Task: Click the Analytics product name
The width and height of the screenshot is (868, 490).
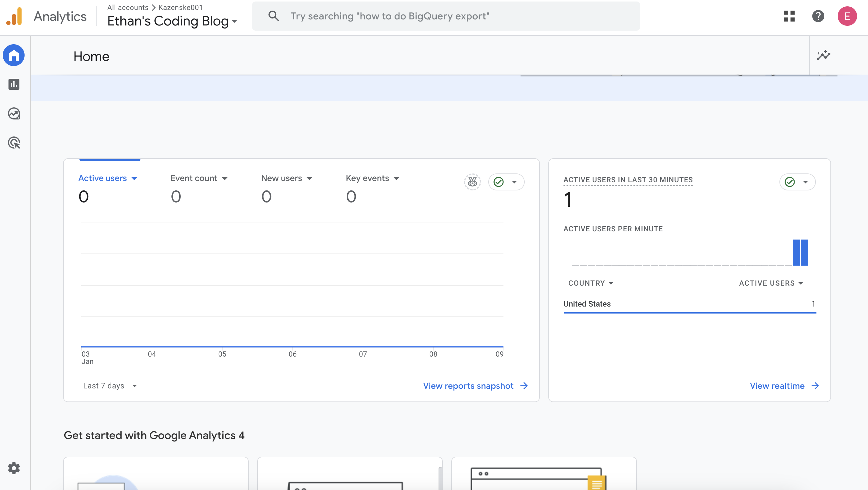Action: pyautogui.click(x=60, y=16)
